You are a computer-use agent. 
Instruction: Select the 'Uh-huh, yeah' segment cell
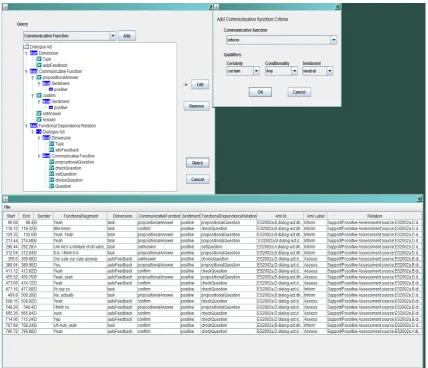pos(80,325)
